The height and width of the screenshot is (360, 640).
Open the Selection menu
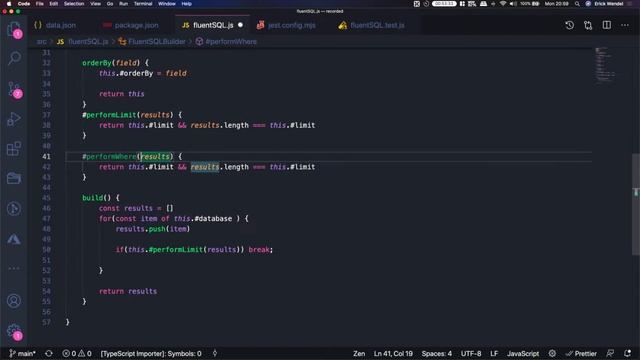74,4
